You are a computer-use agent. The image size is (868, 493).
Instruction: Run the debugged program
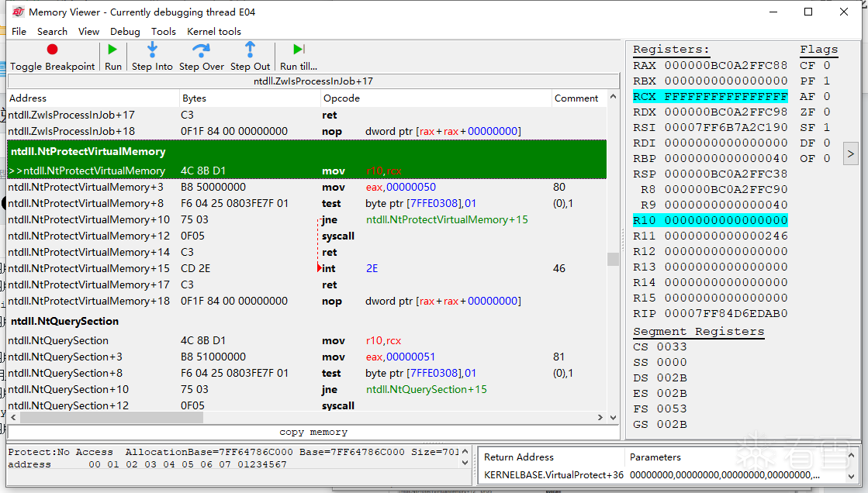[x=113, y=57]
